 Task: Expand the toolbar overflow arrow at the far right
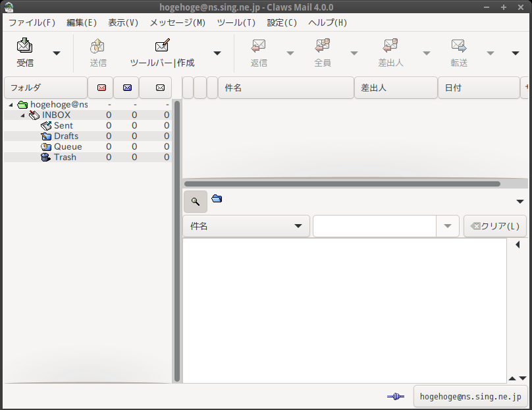[516, 53]
